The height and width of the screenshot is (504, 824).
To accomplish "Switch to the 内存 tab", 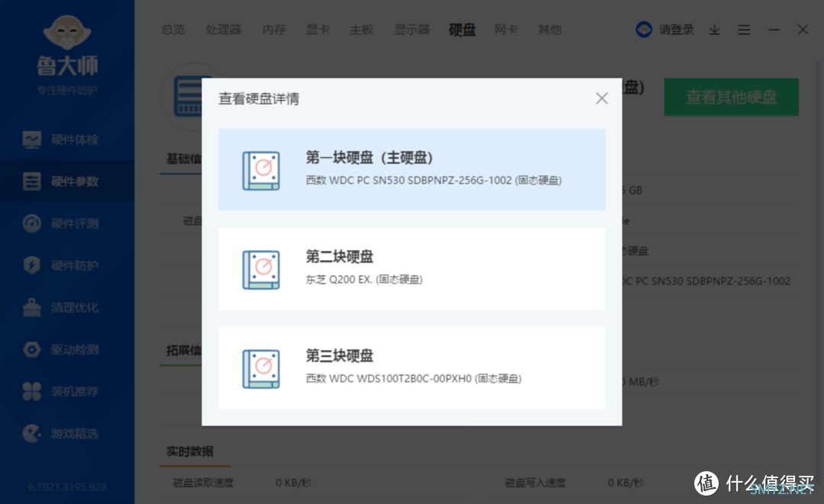I will (274, 30).
